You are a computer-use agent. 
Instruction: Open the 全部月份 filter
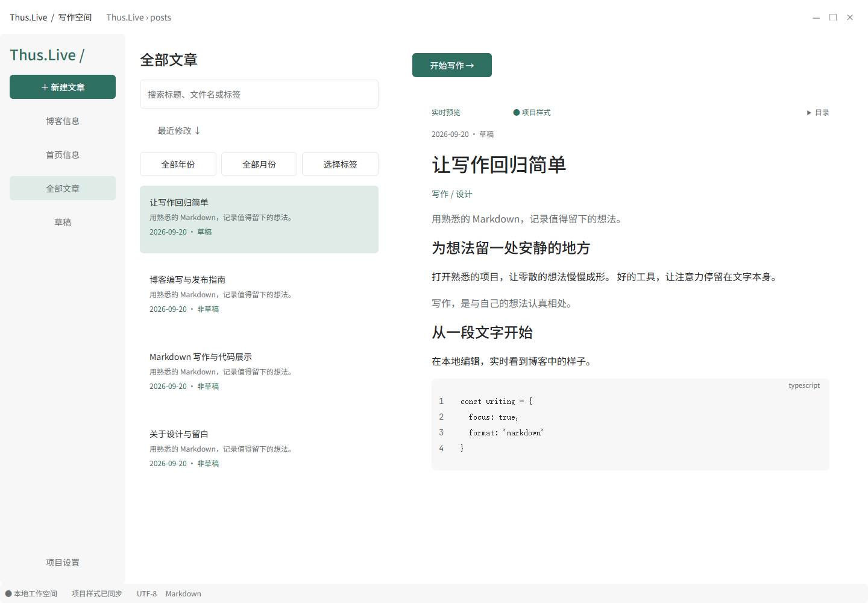259,164
